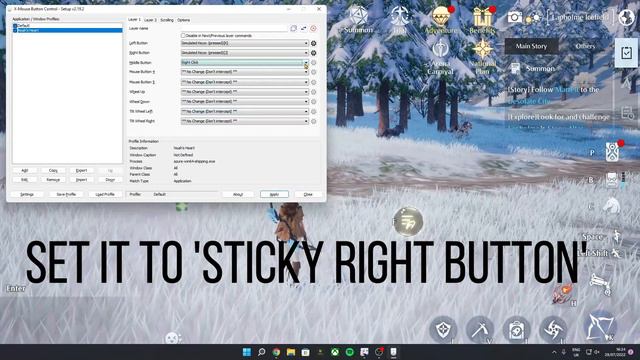Image resolution: width=640 pixels, height=360 pixels.
Task: Open the Tilt Wheel Right dropdown
Action: (244, 121)
